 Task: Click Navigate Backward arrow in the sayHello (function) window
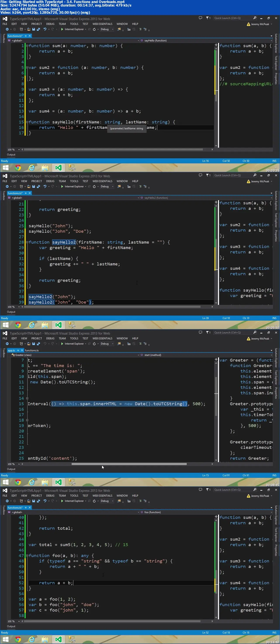pos(7,29)
